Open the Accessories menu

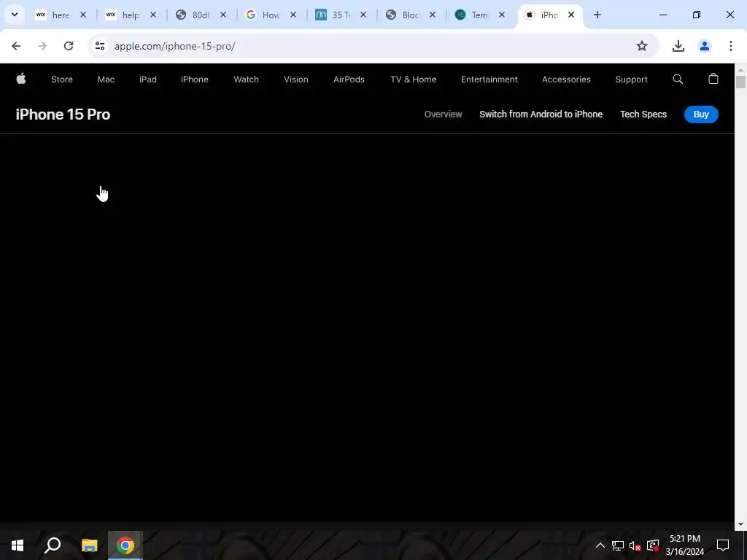click(x=566, y=79)
